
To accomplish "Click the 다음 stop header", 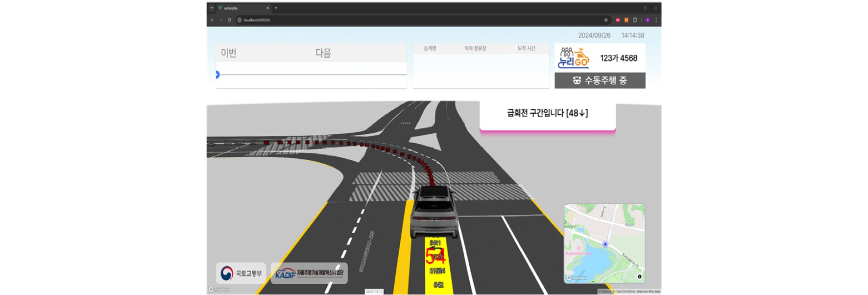I will pyautogui.click(x=323, y=53).
